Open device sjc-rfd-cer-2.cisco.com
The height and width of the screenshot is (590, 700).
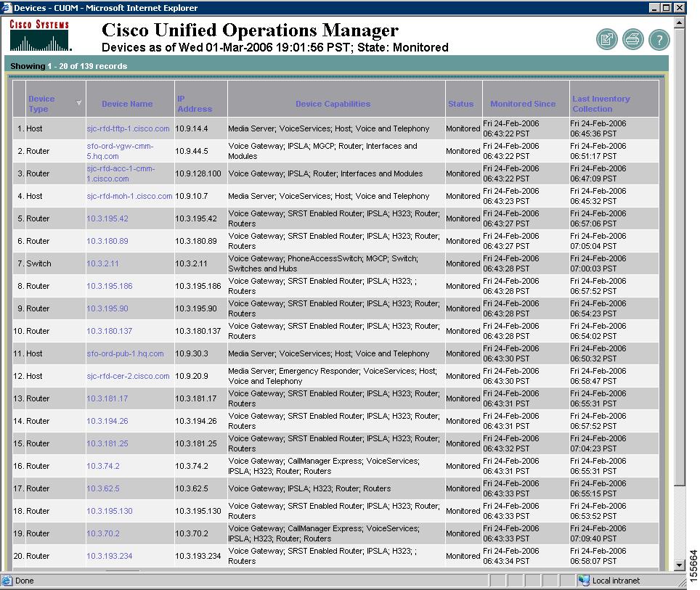click(128, 376)
